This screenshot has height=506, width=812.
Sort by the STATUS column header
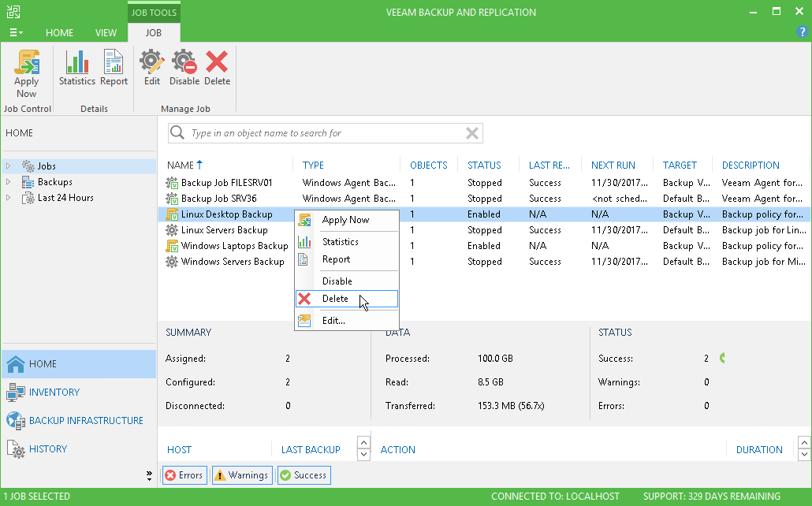pos(484,165)
